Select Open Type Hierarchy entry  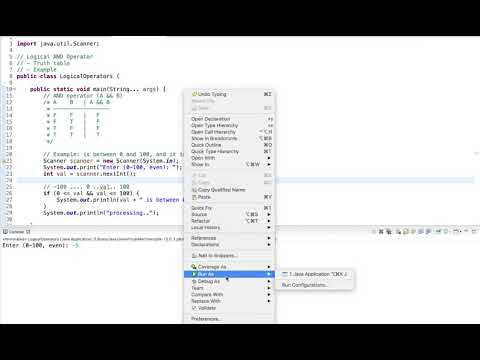click(x=230, y=126)
